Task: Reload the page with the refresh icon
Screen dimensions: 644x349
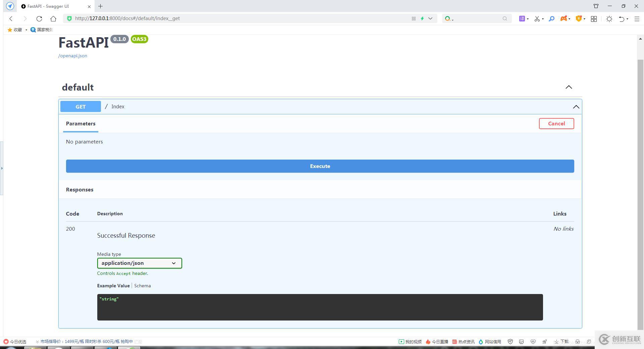Action: 39,19
